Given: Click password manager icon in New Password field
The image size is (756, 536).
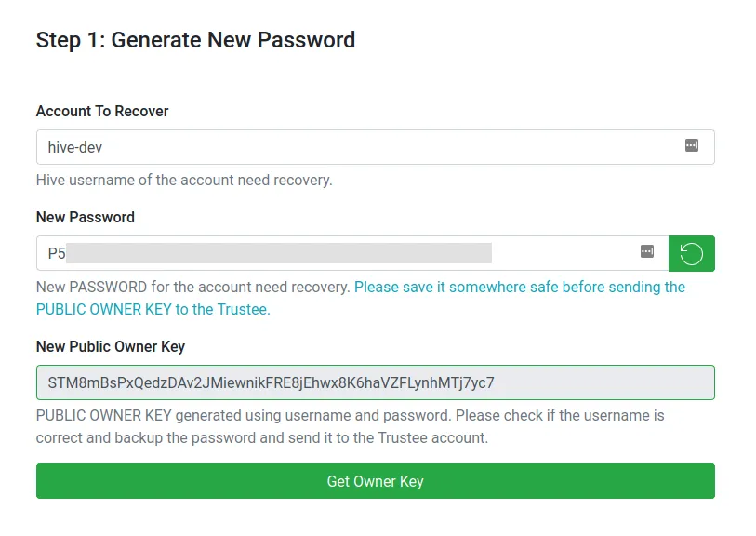Looking at the screenshot, I should [x=647, y=251].
